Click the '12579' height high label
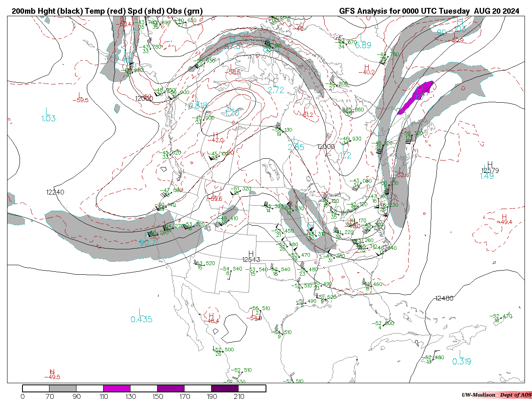532x399 pixels. pyautogui.click(x=490, y=170)
